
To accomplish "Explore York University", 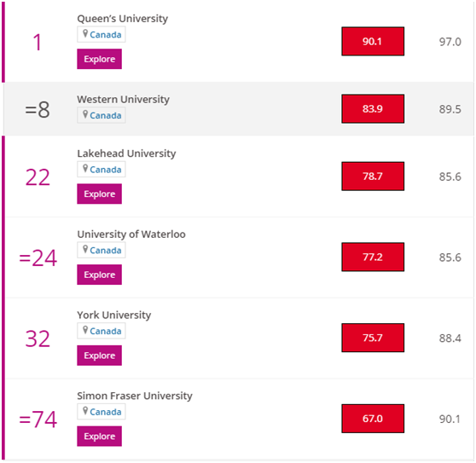I will click(99, 356).
